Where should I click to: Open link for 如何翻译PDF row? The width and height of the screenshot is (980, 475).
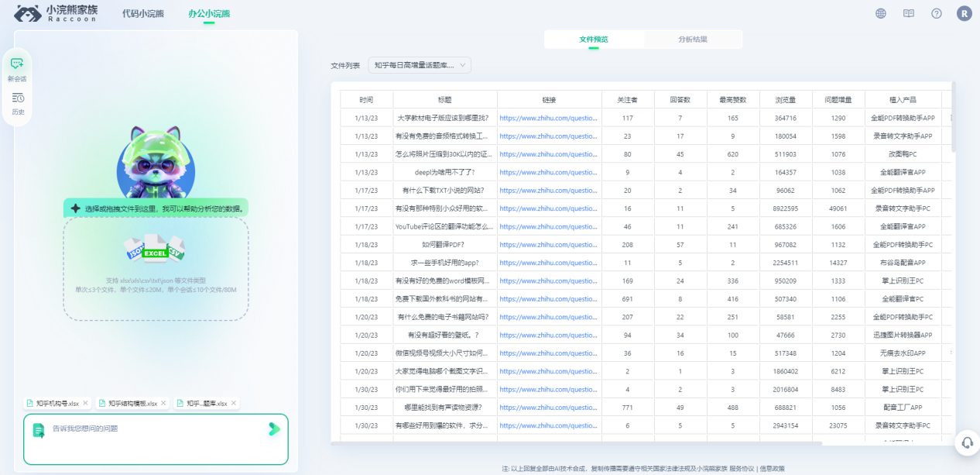549,244
